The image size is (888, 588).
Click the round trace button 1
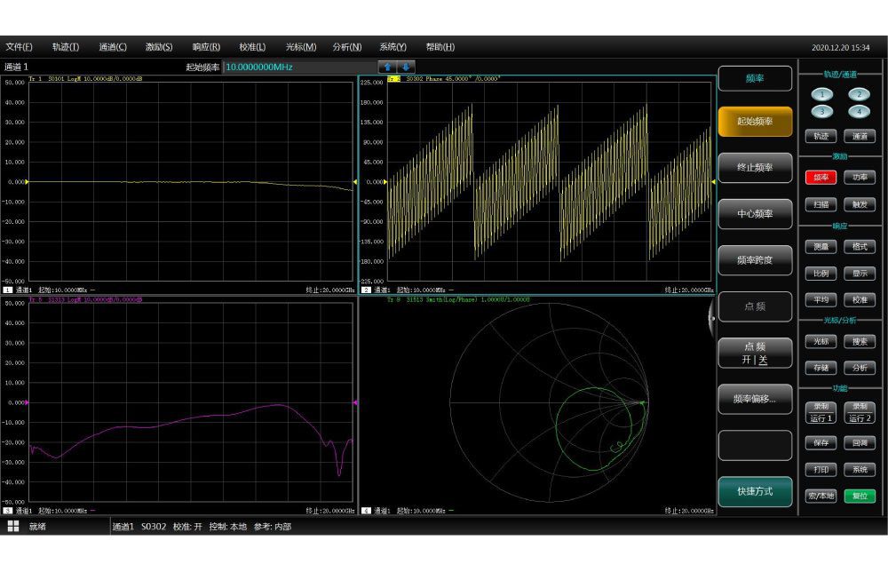(823, 94)
